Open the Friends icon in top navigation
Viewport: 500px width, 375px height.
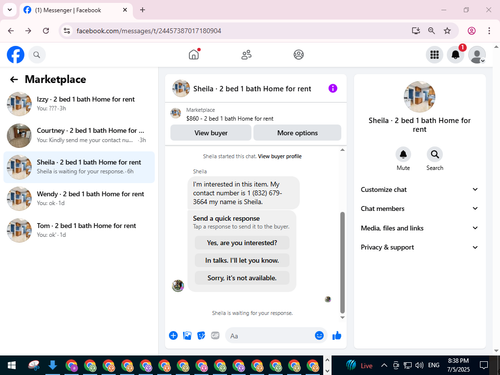click(x=246, y=54)
